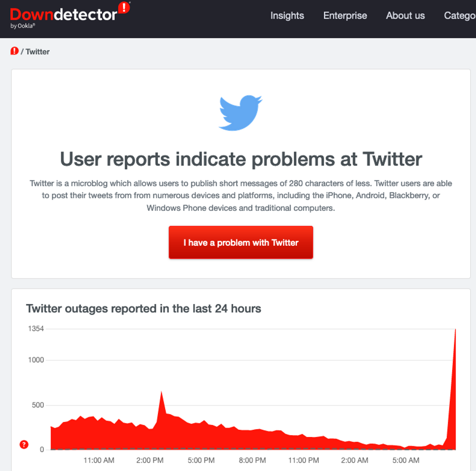Viewport: 476px width, 471px height.
Task: Open the red question mark chart help
Action: click(24, 445)
